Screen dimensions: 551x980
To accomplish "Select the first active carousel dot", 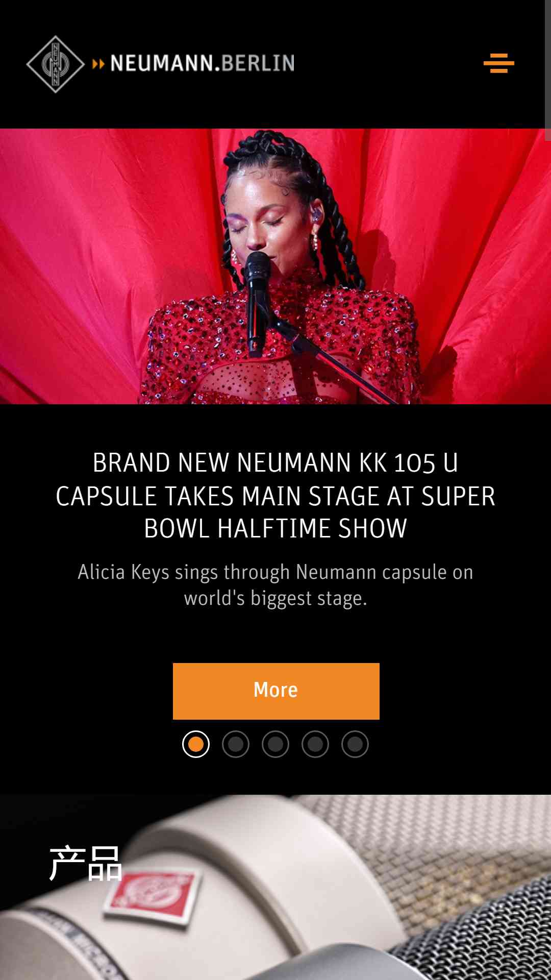I will pos(196,744).
